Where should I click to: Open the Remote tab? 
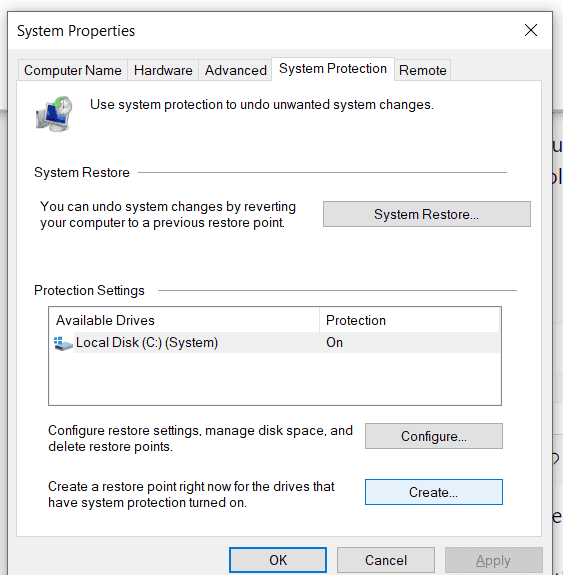coord(423,70)
